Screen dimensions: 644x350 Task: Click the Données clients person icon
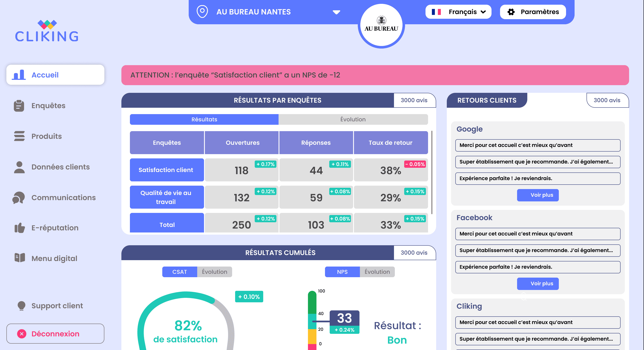pos(19,167)
